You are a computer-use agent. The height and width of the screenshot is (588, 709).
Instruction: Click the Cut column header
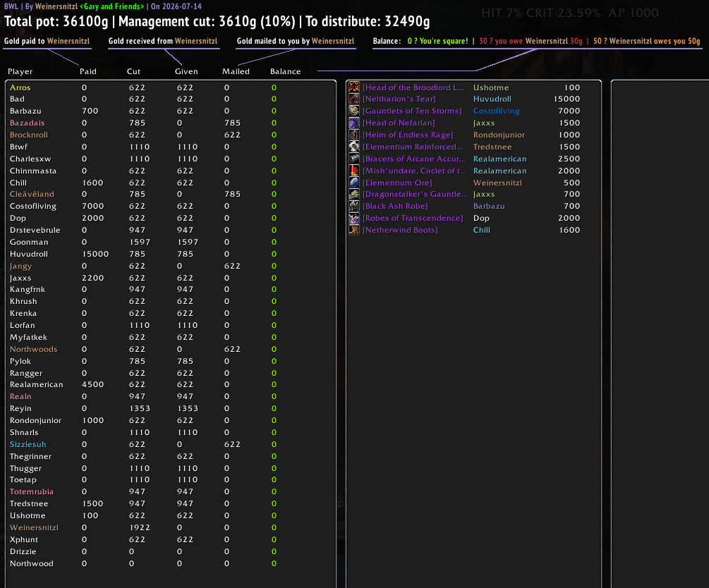point(133,71)
